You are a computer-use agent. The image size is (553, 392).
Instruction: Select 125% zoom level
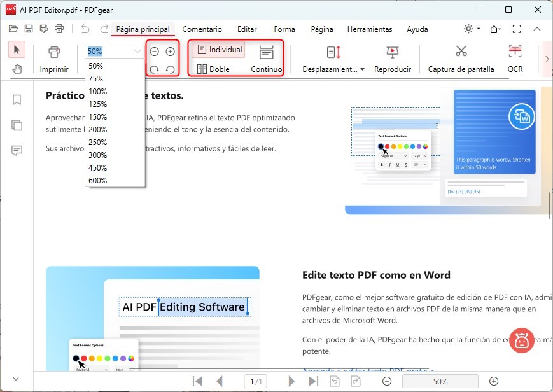tap(115, 104)
